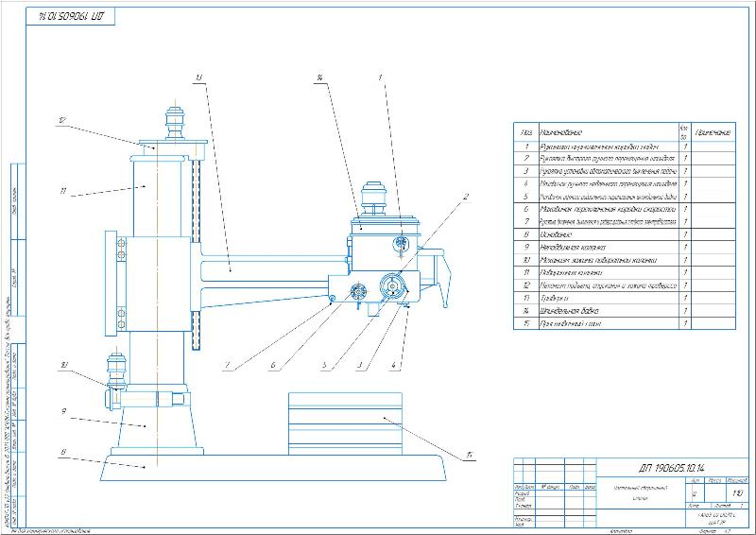Viewport: 756px width, 535px height.
Task: Select table row 'Основание'
Action: (625, 234)
